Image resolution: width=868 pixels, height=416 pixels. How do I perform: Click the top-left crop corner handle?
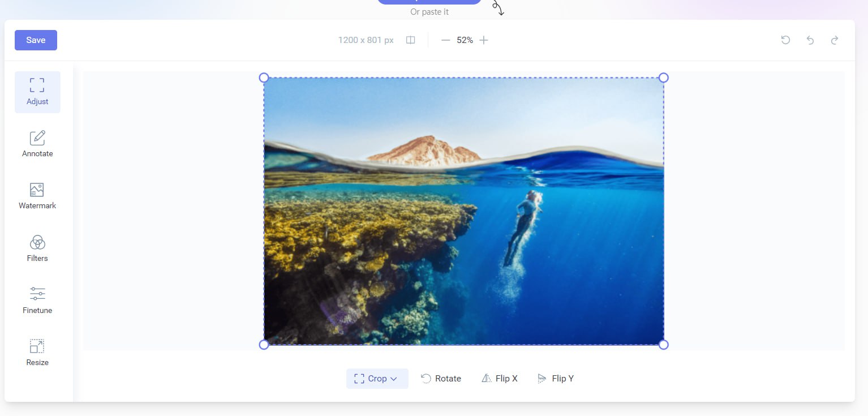[x=264, y=78]
